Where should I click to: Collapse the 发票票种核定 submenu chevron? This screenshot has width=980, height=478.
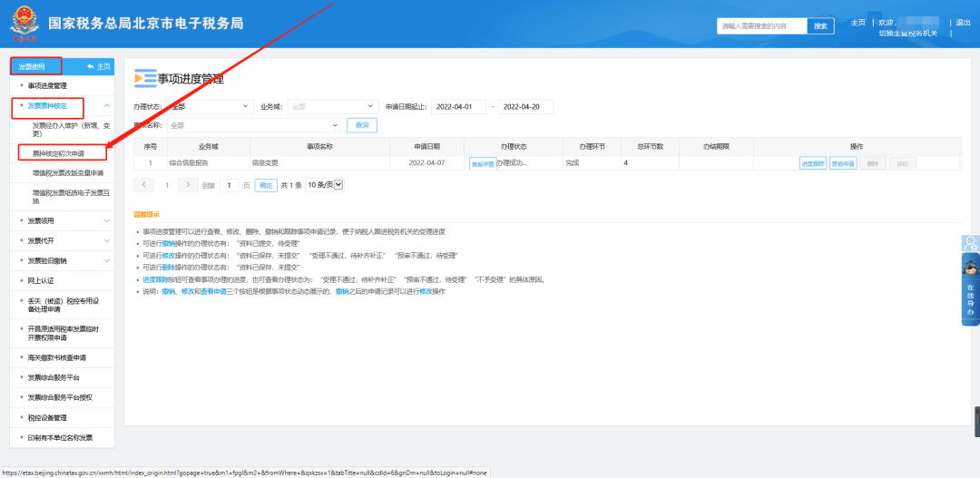[107, 106]
